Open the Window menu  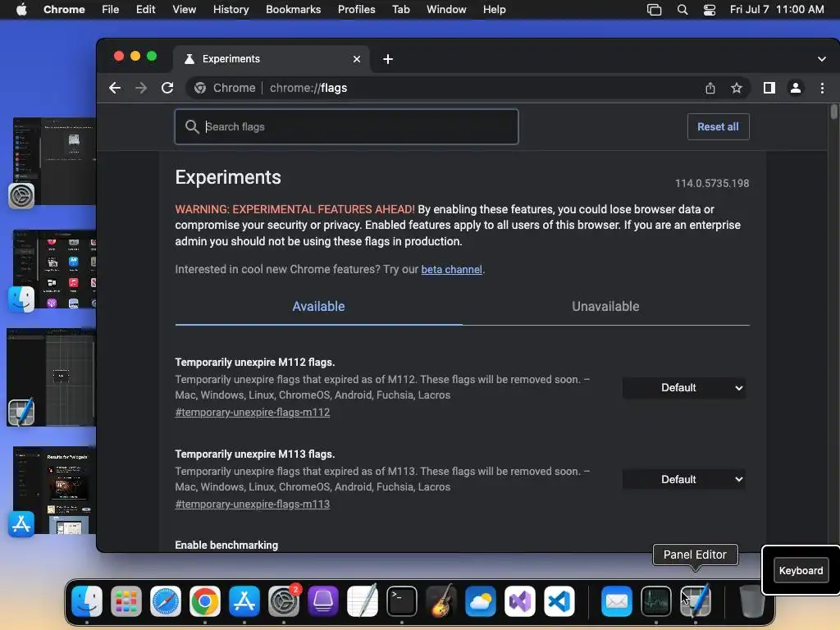pos(446,10)
